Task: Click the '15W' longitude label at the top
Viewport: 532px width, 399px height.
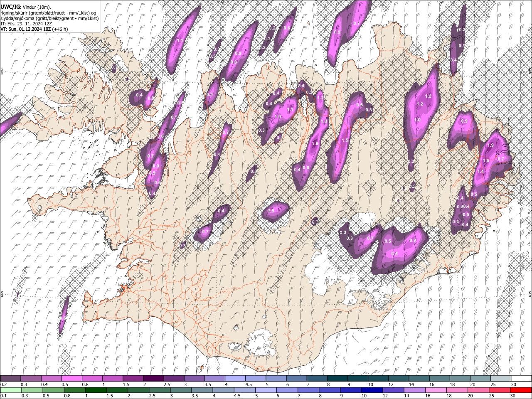Action: (x=441, y=2)
